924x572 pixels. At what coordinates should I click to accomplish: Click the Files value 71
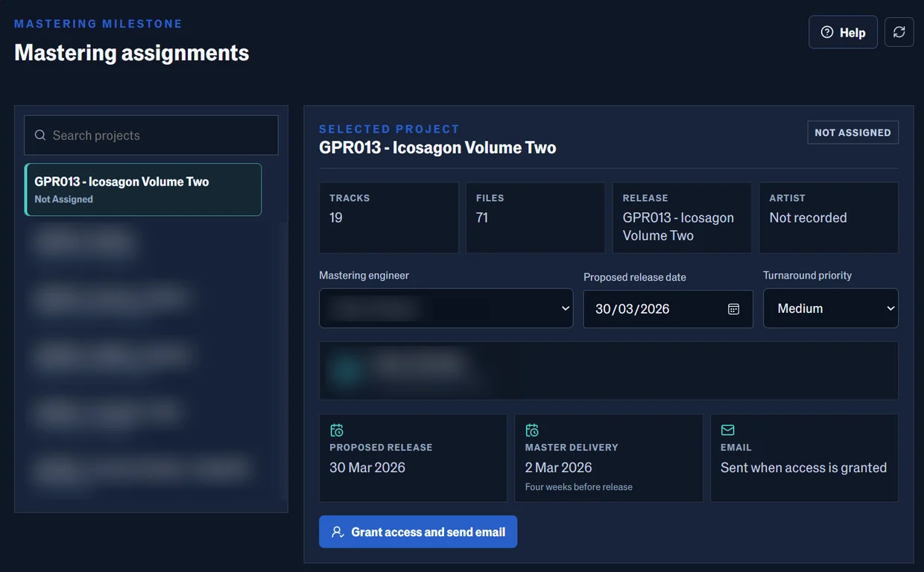coord(482,217)
